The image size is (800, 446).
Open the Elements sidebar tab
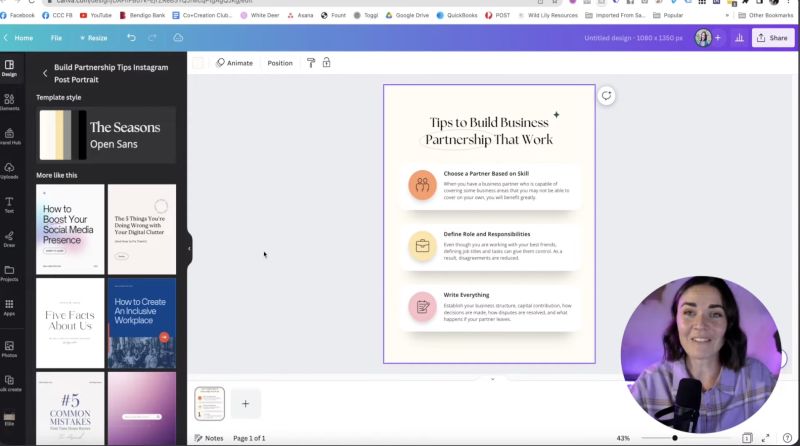9,102
